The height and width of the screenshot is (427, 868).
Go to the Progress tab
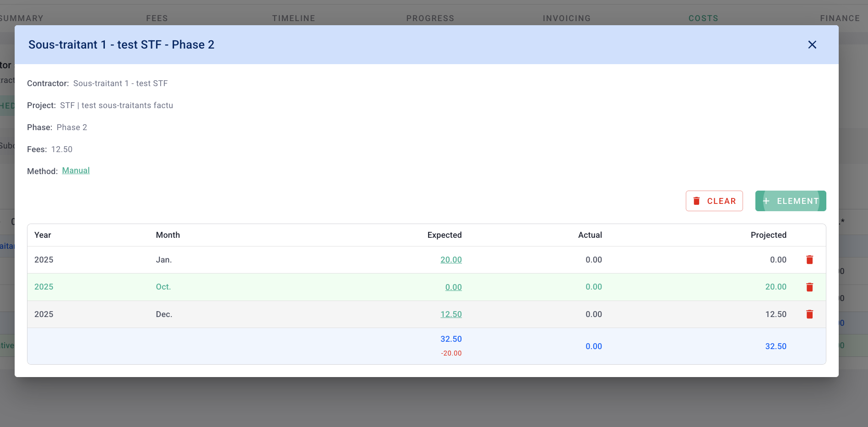(x=430, y=18)
